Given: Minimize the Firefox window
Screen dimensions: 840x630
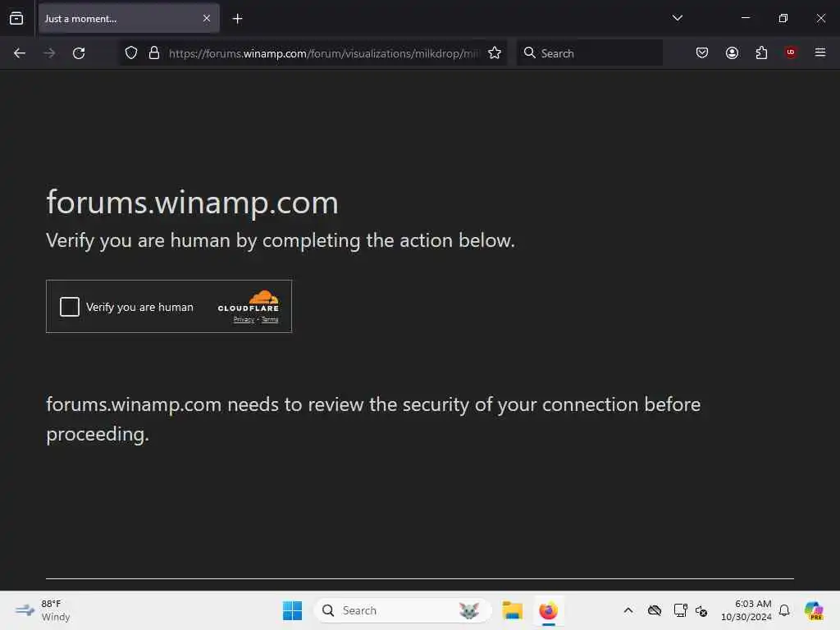Looking at the screenshot, I should click(x=745, y=18).
